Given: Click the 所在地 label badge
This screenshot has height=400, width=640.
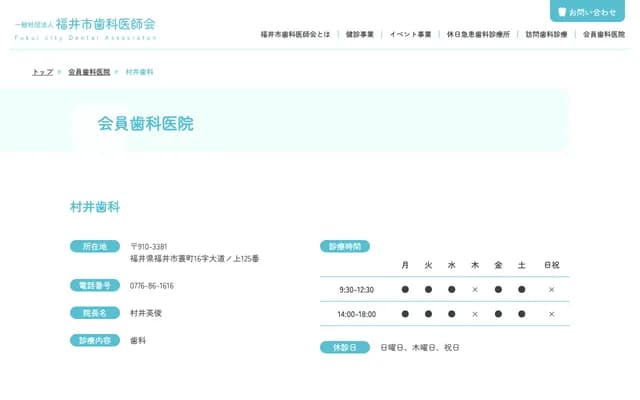Looking at the screenshot, I should coord(94,246).
